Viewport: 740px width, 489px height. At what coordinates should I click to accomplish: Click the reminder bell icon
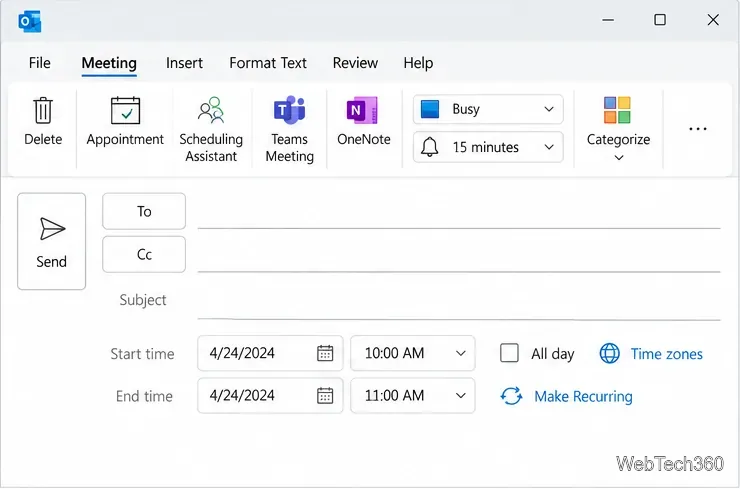click(429, 147)
